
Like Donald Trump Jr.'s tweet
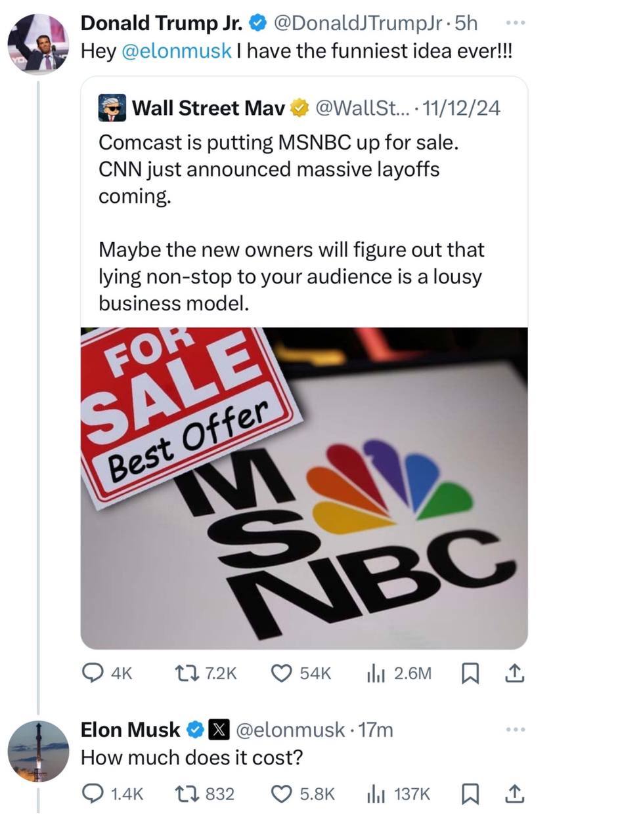point(282,673)
